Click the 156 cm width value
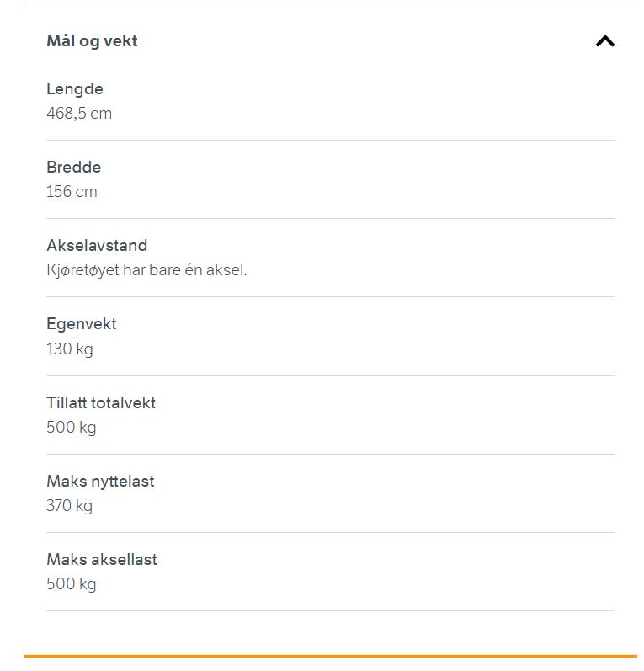The width and height of the screenshot is (644, 671). [x=72, y=192]
